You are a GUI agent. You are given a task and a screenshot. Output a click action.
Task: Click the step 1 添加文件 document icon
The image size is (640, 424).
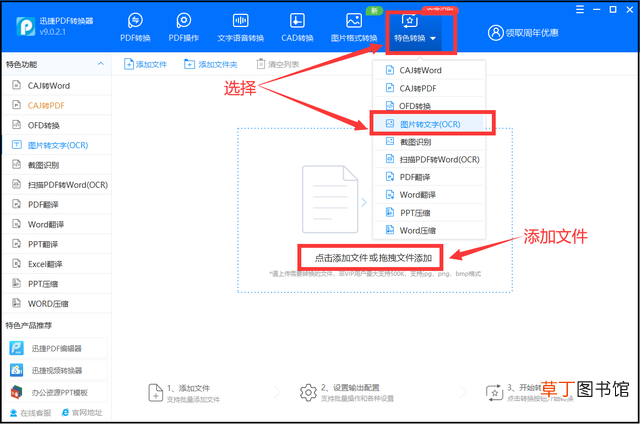tap(156, 393)
